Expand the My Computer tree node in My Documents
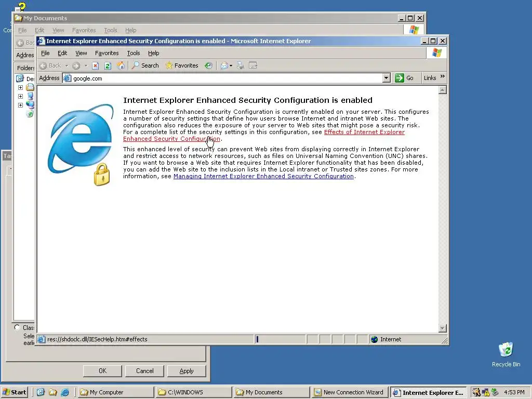532x399 pixels. tap(20, 96)
